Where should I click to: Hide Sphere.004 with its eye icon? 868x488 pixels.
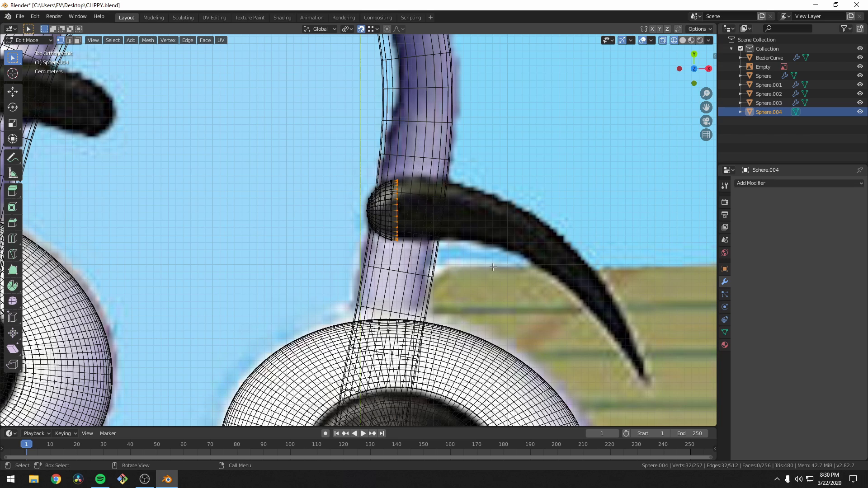[860, 112]
